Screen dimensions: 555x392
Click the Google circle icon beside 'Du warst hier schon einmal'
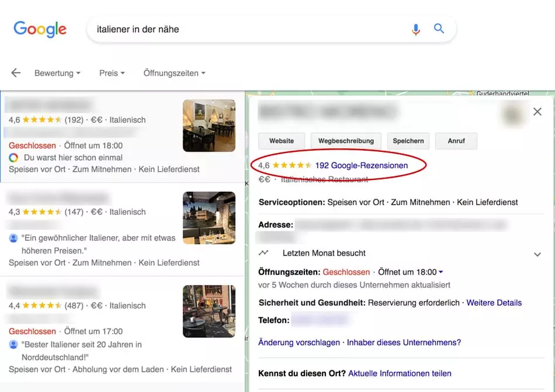[x=13, y=157]
